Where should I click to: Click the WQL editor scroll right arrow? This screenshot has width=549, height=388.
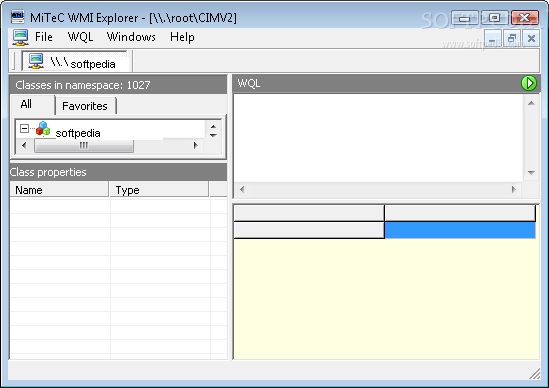point(514,189)
